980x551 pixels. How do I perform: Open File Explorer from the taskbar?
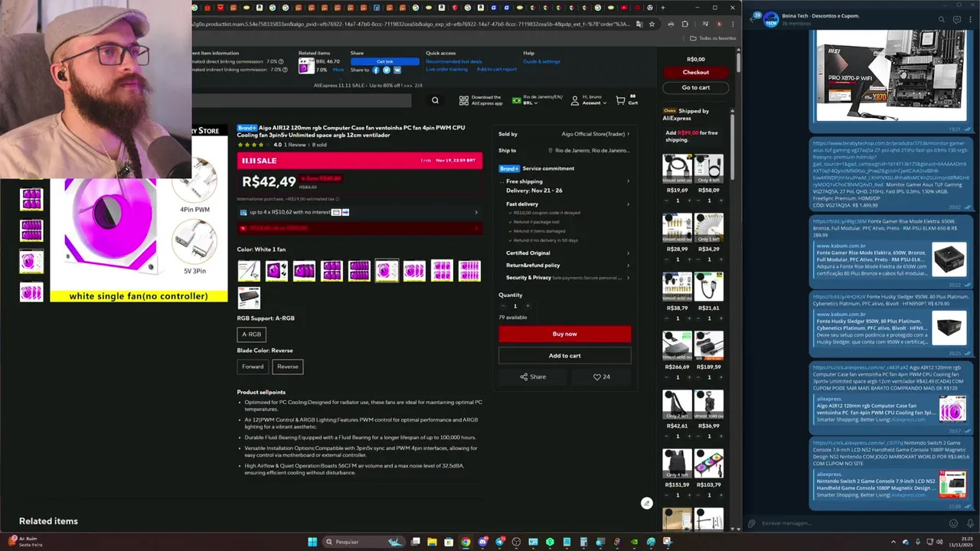tap(432, 542)
